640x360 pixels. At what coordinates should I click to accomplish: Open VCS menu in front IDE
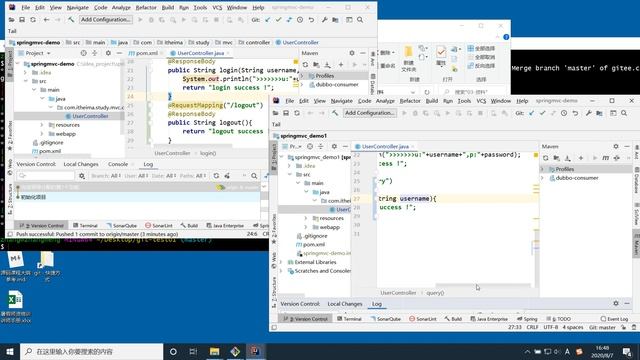tap(481, 101)
